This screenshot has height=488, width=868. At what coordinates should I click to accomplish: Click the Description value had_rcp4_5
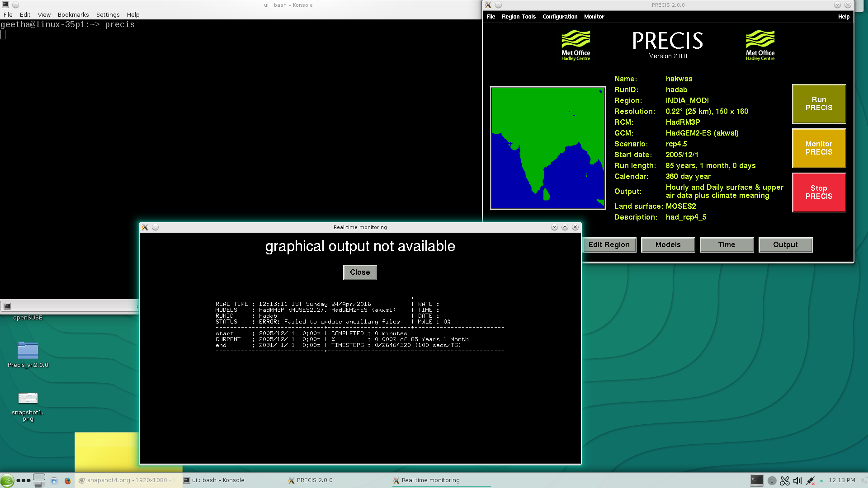point(686,217)
